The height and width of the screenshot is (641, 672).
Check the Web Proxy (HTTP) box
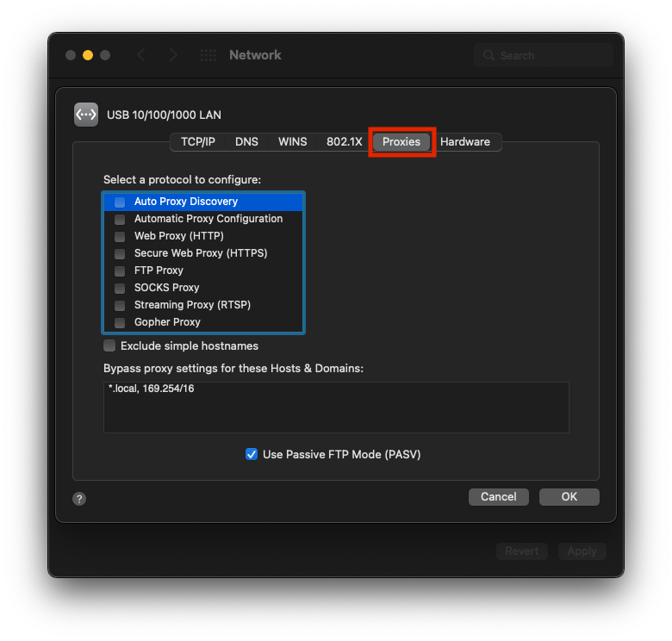(x=120, y=236)
